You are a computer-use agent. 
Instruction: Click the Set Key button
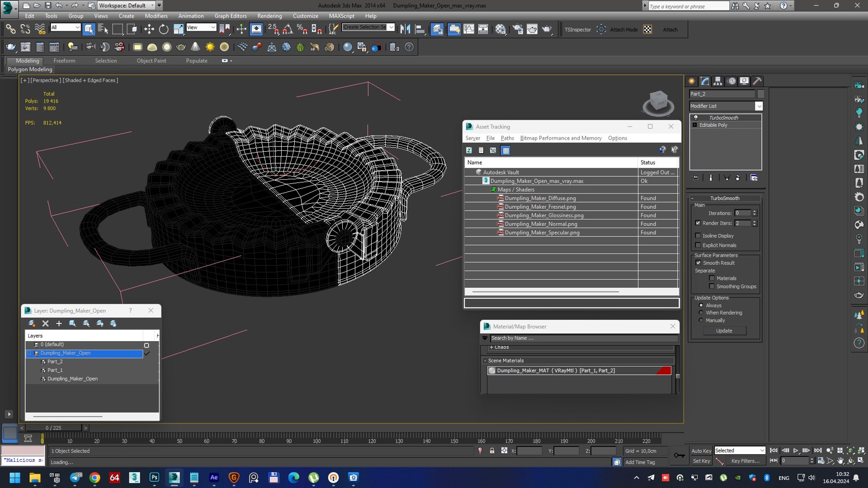point(701,461)
